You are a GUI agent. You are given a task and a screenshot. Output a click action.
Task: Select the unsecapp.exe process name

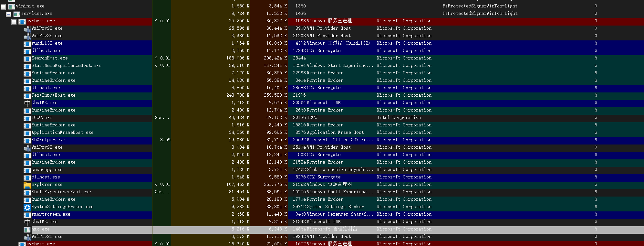pyautogui.click(x=47, y=170)
